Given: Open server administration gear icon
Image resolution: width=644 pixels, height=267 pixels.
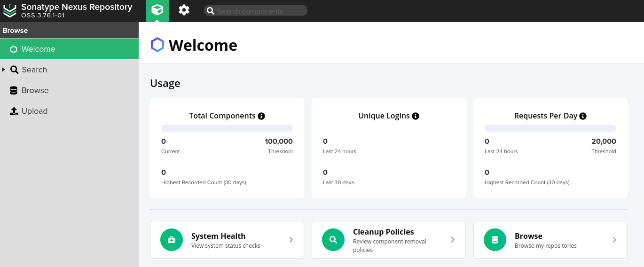Looking at the screenshot, I should tap(184, 10).
